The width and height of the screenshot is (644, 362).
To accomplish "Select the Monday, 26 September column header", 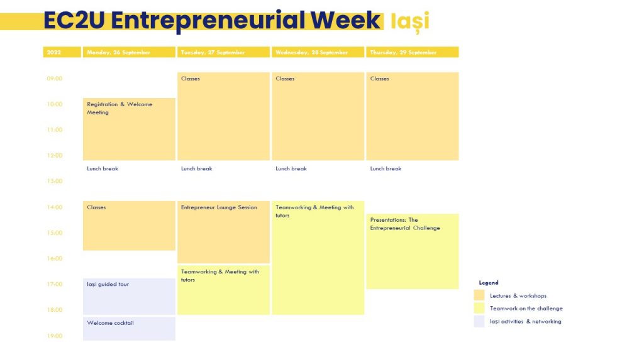I will pos(129,52).
